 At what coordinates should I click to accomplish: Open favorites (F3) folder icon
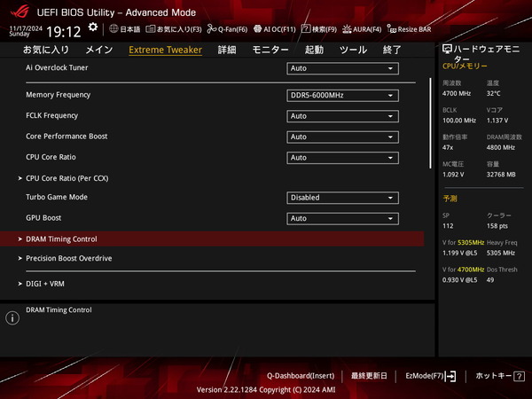[x=151, y=29]
